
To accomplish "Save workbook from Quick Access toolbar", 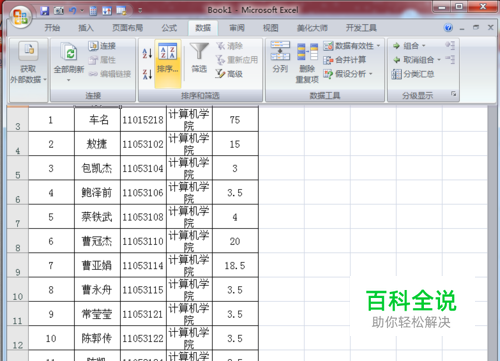I will 45,11.
